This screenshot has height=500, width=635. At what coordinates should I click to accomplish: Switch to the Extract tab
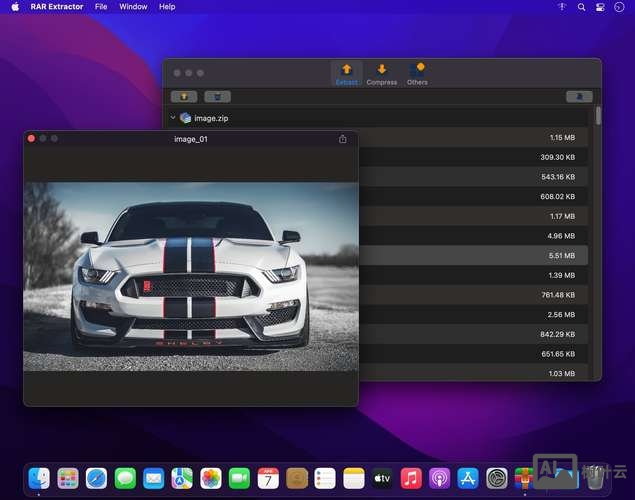(347, 73)
